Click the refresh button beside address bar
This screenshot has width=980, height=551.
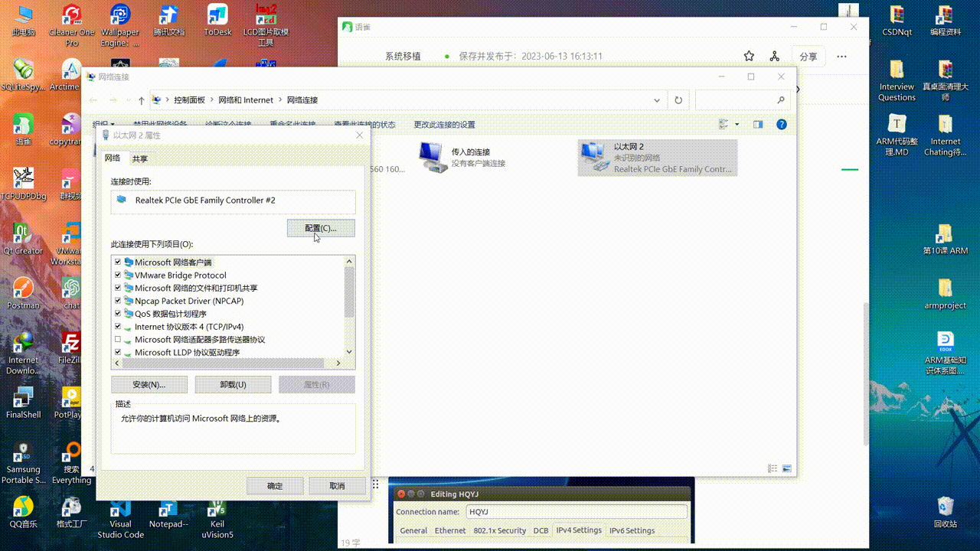click(678, 100)
